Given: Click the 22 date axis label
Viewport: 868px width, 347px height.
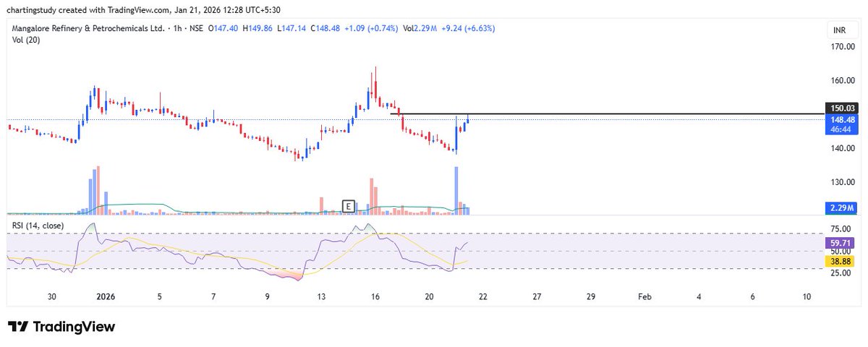Looking at the screenshot, I should click(x=483, y=296).
